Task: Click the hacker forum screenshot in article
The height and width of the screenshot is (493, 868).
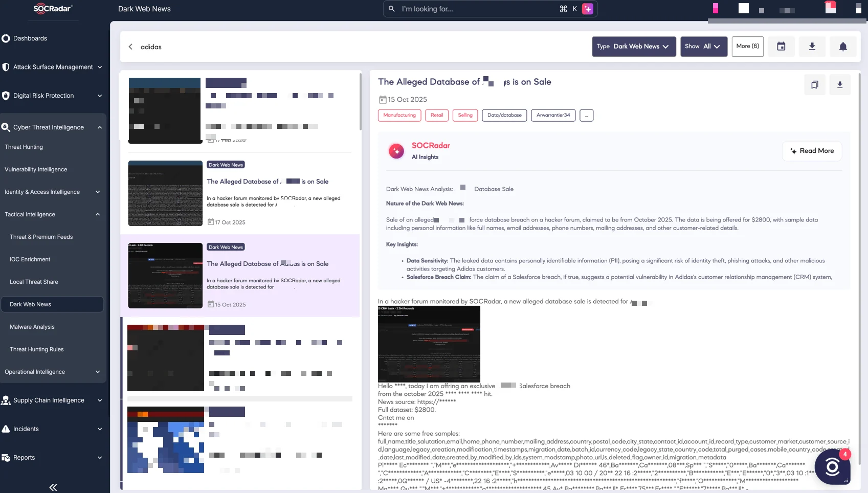Action: [x=429, y=344]
